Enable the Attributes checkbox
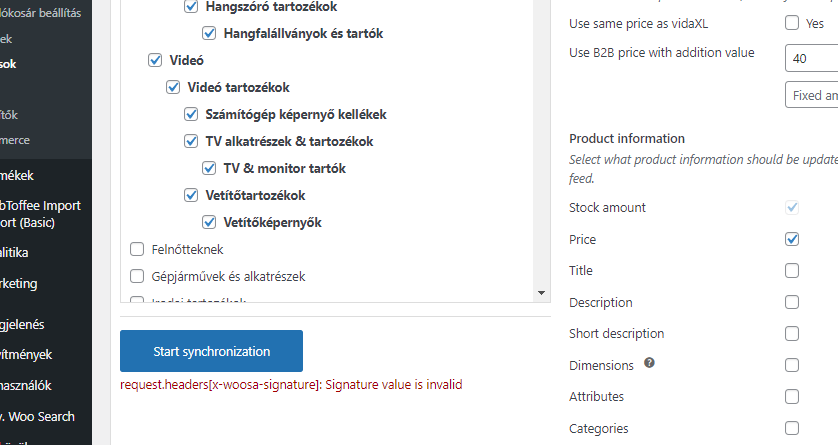The height and width of the screenshot is (445, 838). click(792, 396)
